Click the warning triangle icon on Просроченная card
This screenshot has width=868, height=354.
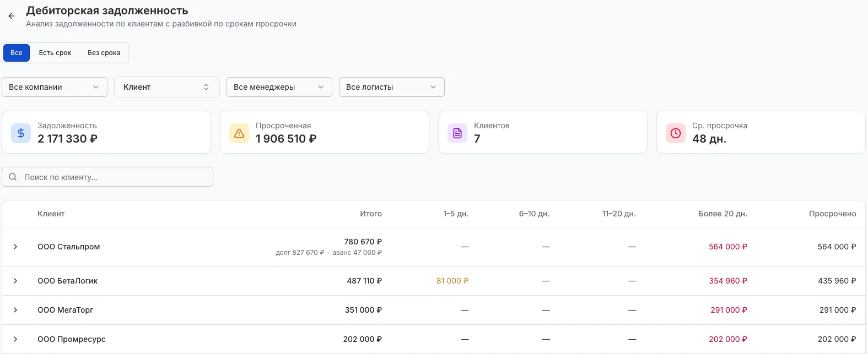pos(239,133)
